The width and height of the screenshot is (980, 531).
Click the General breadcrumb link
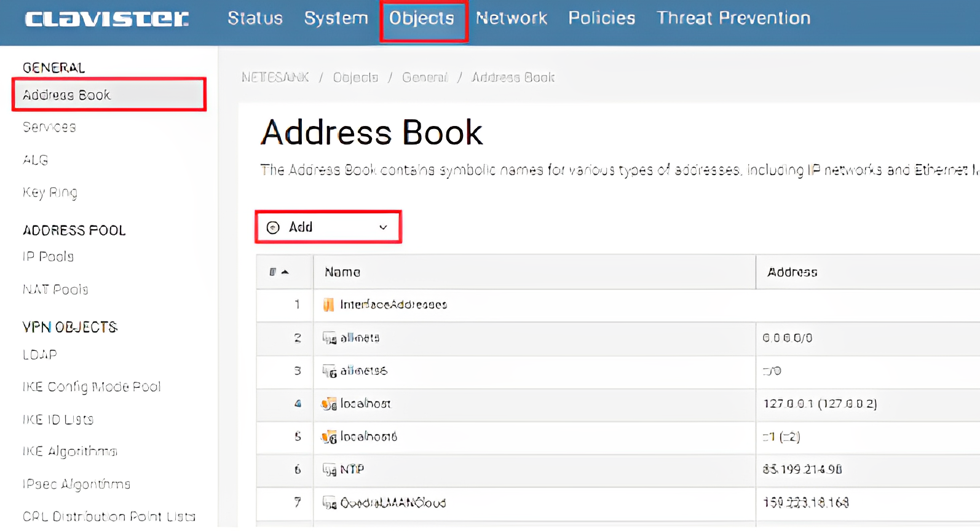point(425,77)
